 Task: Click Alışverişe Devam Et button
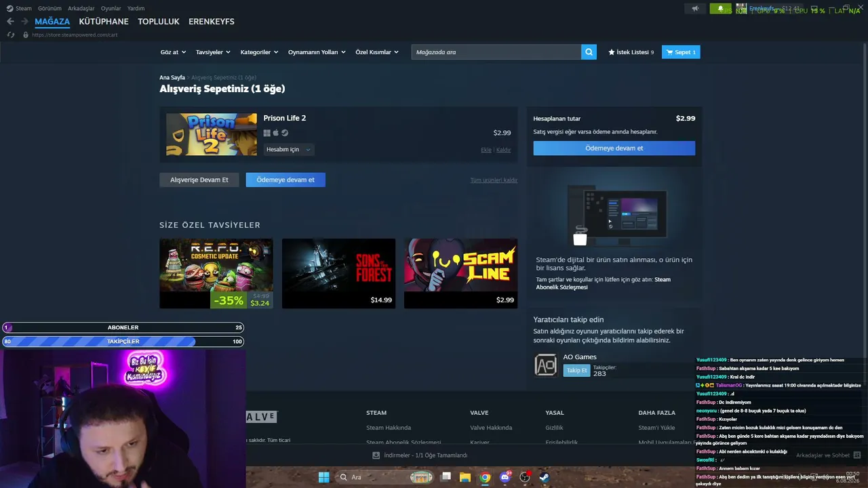pyautogui.click(x=199, y=180)
